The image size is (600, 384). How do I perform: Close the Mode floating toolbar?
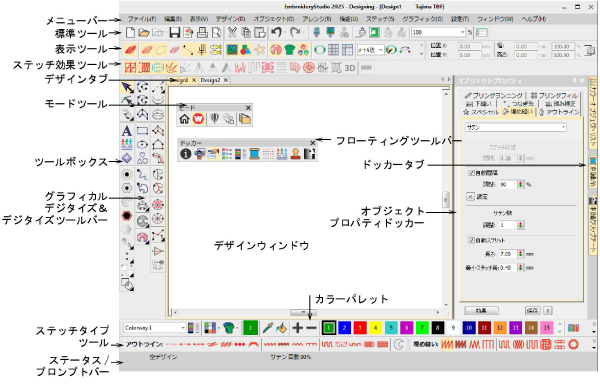coord(248,108)
